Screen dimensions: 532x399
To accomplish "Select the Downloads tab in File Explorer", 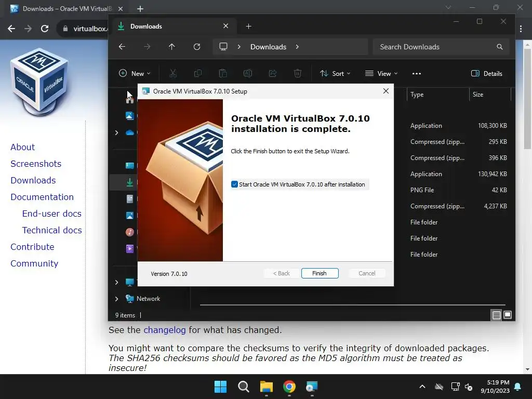I will 173,26.
